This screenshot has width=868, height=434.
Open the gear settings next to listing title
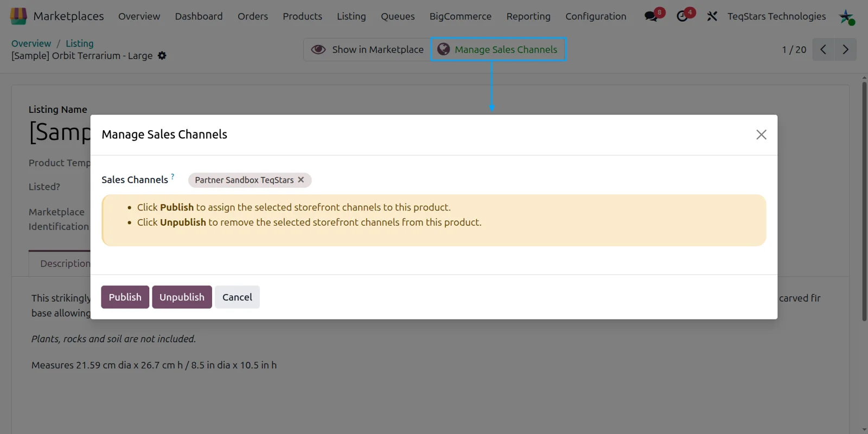pos(162,55)
